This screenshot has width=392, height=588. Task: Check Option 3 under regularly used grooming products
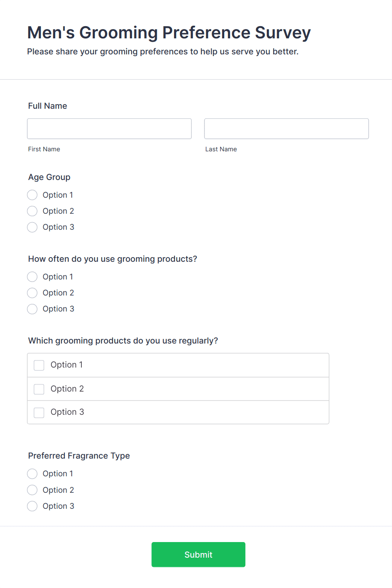(x=39, y=412)
